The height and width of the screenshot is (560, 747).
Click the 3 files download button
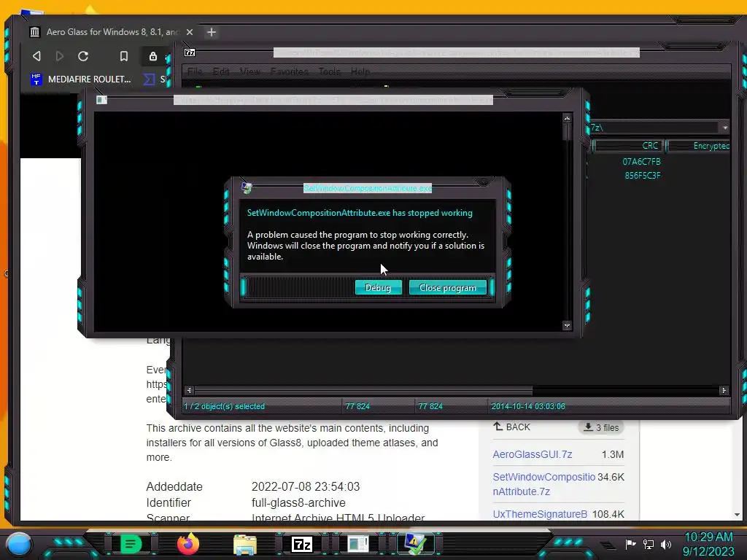(601, 427)
